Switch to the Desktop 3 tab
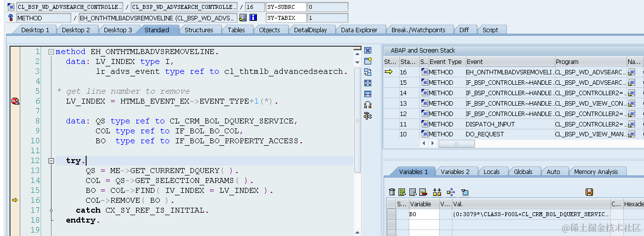Screen dimensions: 644x236 tap(118, 30)
